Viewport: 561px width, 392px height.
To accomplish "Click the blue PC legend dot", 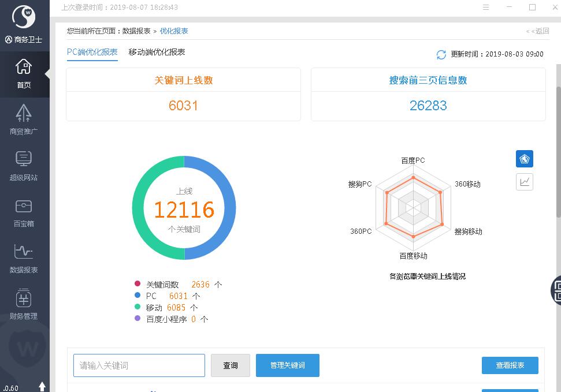I will tap(138, 296).
